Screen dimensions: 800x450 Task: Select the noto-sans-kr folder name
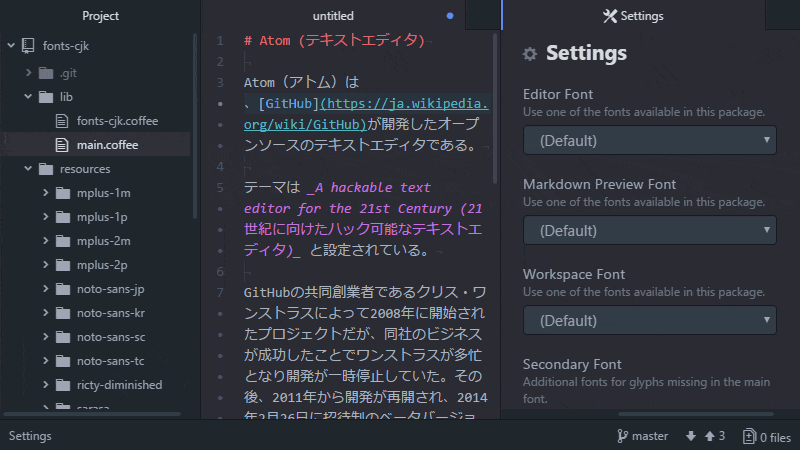[x=111, y=313]
